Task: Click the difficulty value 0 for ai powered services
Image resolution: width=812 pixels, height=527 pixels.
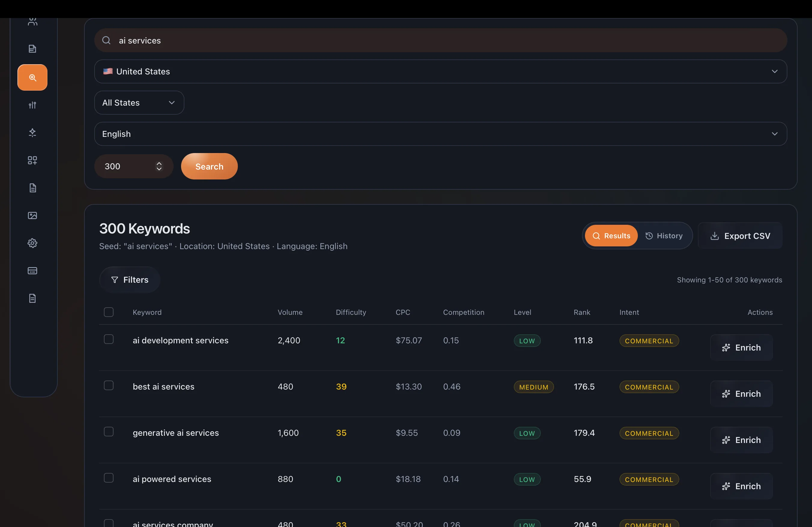Action: pos(338,479)
